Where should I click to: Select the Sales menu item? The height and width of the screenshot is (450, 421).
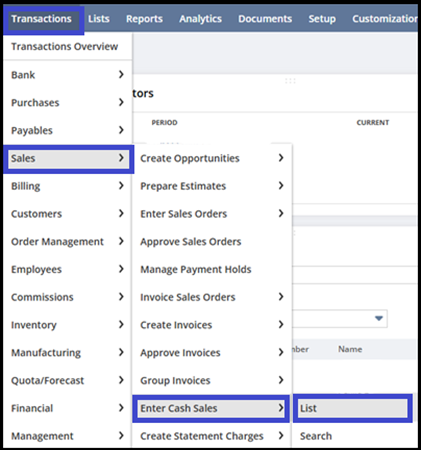pos(68,158)
